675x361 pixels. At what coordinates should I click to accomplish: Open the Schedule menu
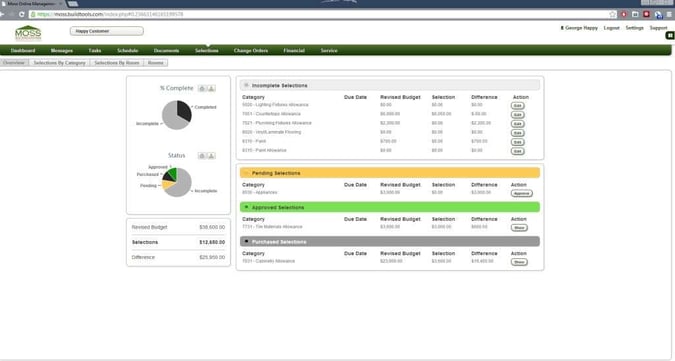click(127, 51)
